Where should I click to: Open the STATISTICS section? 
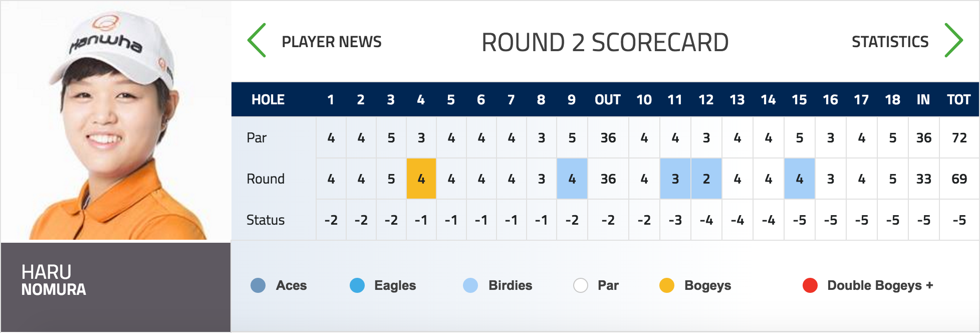pyautogui.click(x=890, y=42)
